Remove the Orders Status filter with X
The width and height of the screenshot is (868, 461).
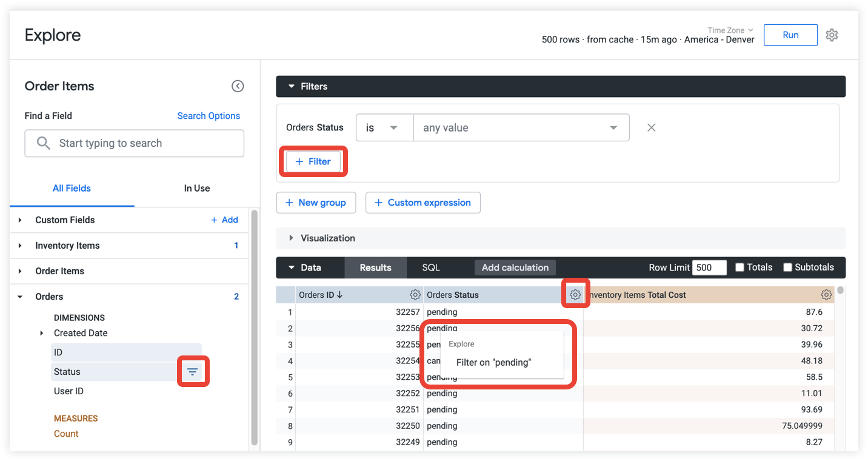point(651,128)
